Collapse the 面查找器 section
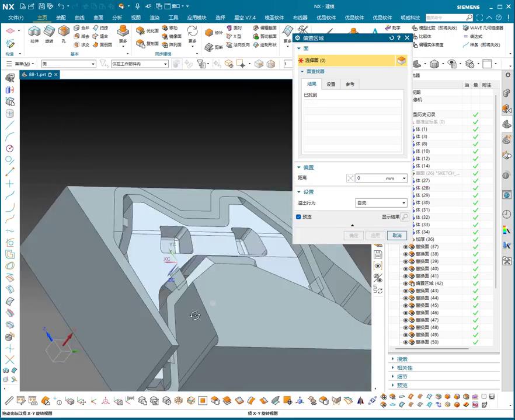 (302, 72)
